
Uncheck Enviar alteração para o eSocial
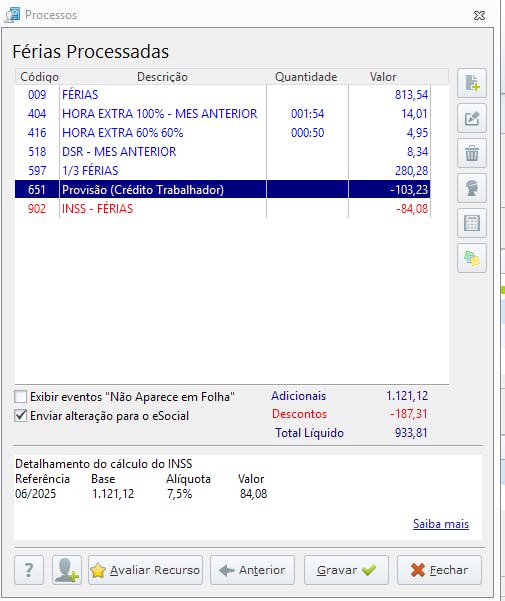[21, 415]
